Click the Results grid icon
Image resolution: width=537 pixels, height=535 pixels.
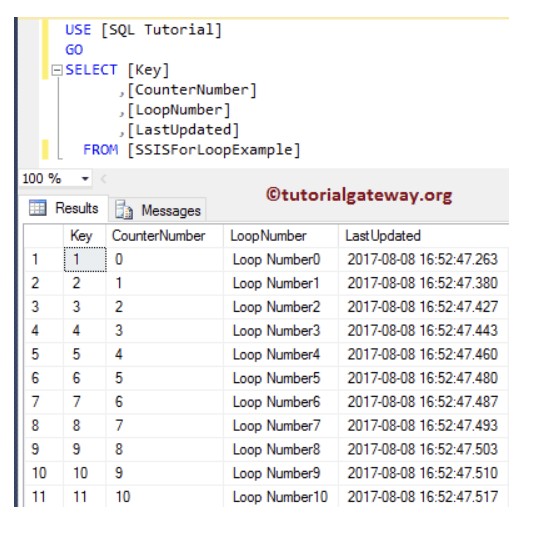click(38, 208)
